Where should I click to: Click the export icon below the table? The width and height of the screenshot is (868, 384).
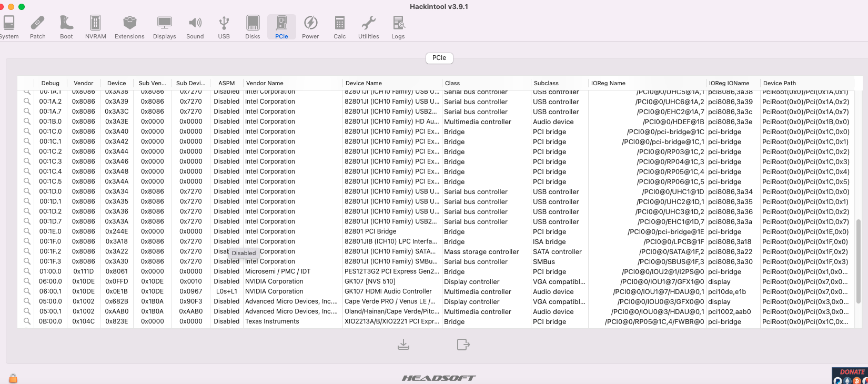(463, 345)
